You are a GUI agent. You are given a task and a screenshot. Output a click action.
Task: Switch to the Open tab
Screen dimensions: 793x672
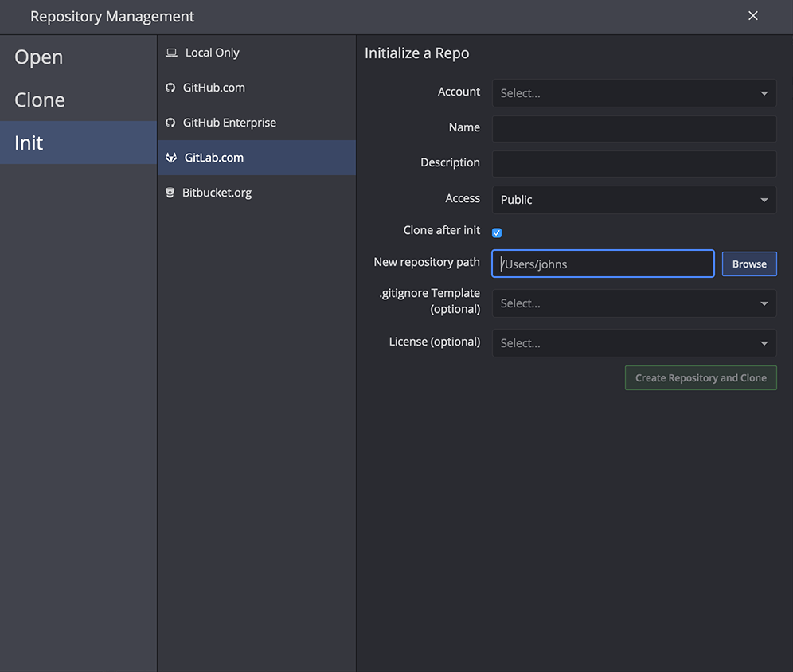pos(39,57)
